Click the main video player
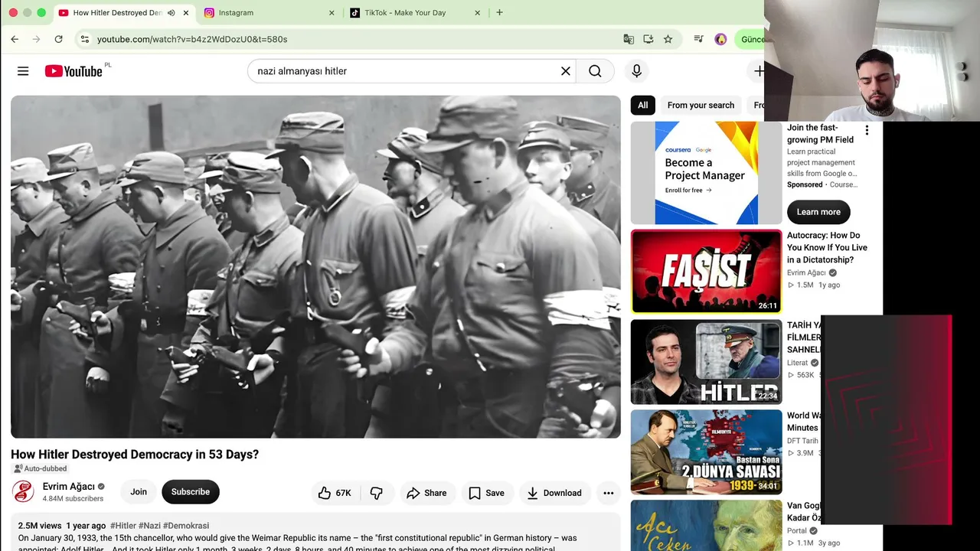Image resolution: width=980 pixels, height=551 pixels. click(315, 266)
